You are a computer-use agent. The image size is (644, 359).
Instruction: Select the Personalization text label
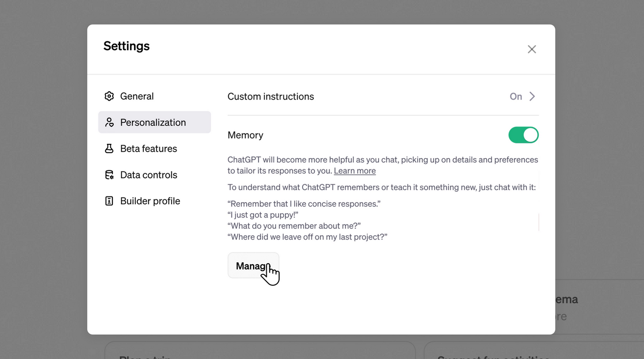[153, 122]
